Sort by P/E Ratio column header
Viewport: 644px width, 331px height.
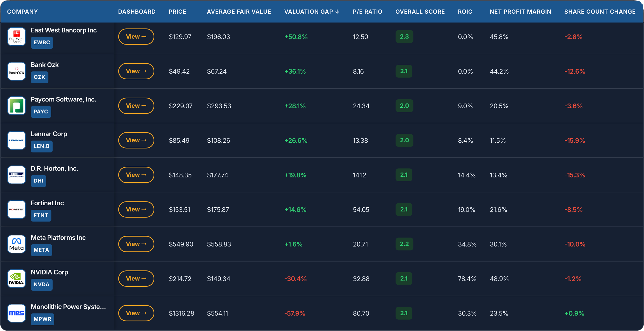(x=367, y=12)
